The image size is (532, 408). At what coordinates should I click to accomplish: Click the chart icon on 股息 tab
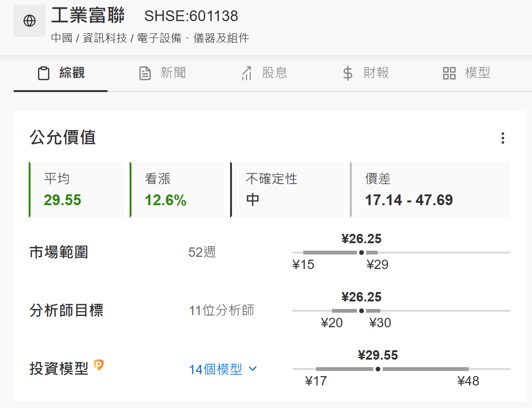[247, 73]
